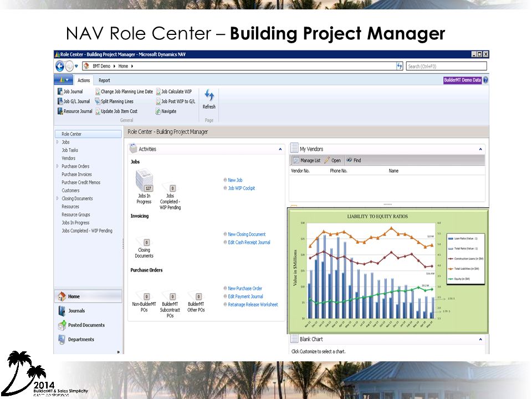Screen dimensions: 532x399
Task: Click the Back navigation arrow
Action: coord(60,66)
